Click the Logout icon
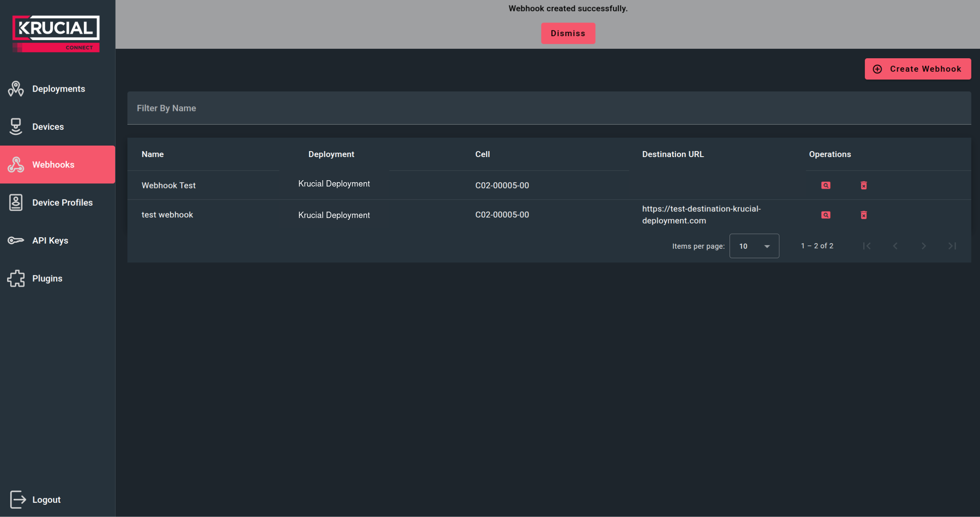This screenshot has height=517, width=980. 17,500
